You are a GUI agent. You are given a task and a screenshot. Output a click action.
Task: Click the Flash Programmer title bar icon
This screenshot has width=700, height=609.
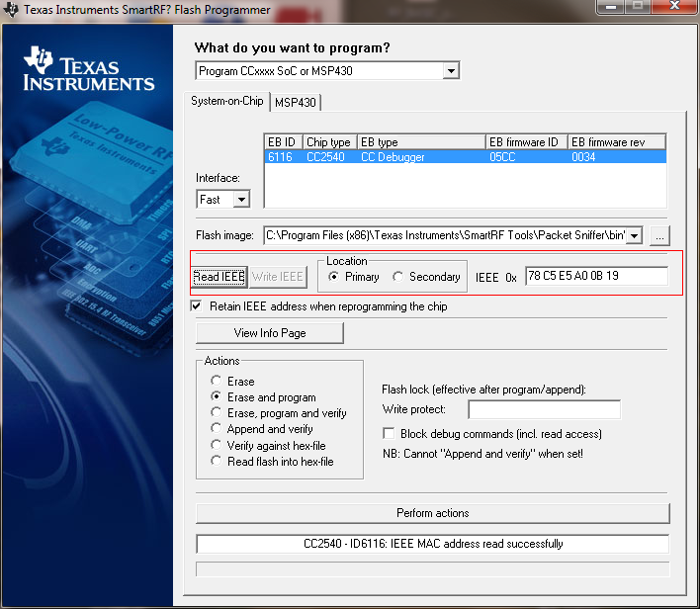point(11,9)
